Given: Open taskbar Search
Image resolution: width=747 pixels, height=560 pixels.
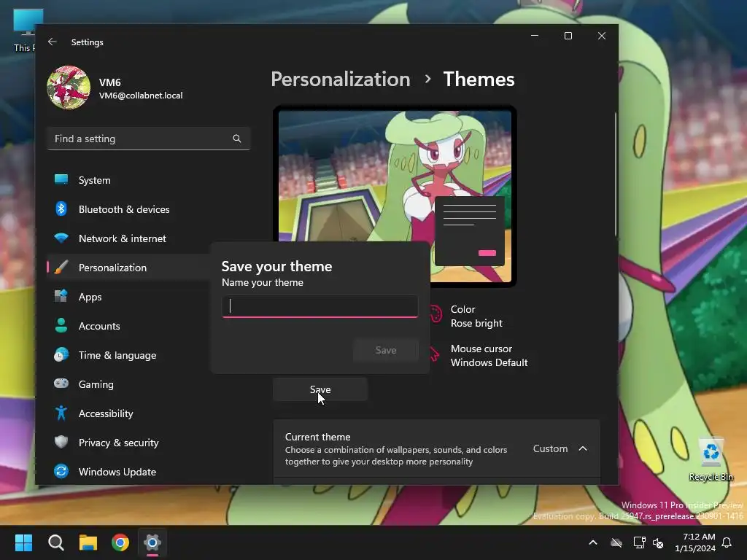Looking at the screenshot, I should [55, 542].
